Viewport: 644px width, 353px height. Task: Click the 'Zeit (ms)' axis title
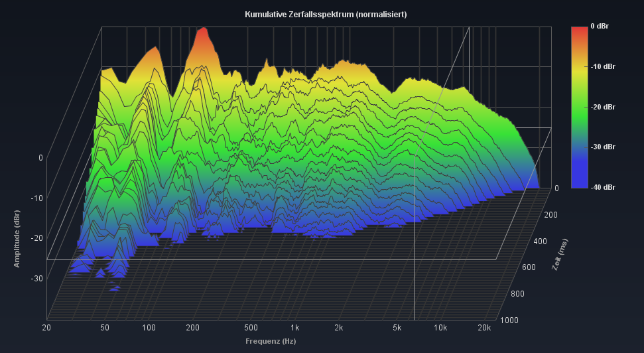tap(560, 255)
